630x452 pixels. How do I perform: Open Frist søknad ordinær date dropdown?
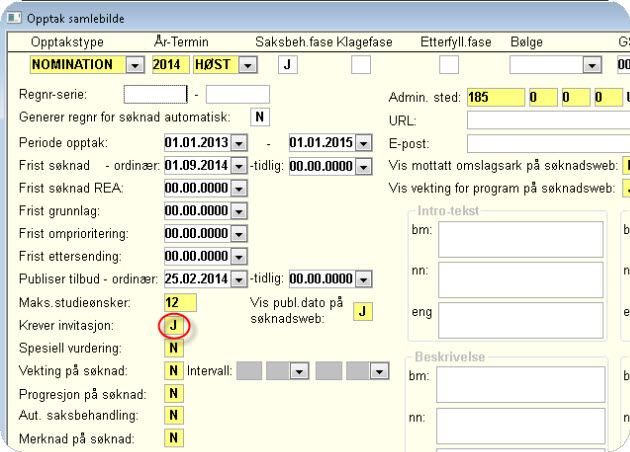pyautogui.click(x=239, y=166)
